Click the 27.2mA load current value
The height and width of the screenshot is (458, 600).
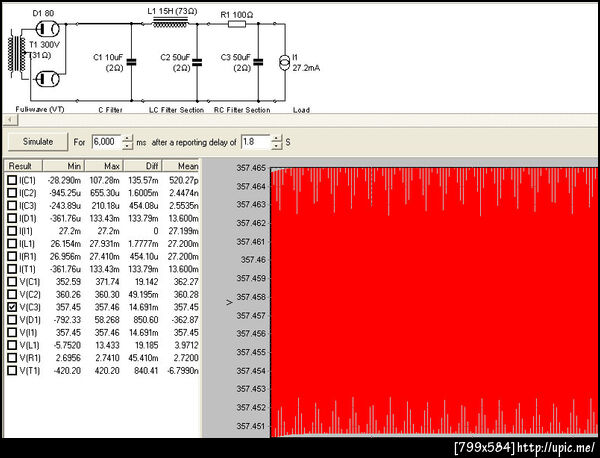click(x=306, y=68)
